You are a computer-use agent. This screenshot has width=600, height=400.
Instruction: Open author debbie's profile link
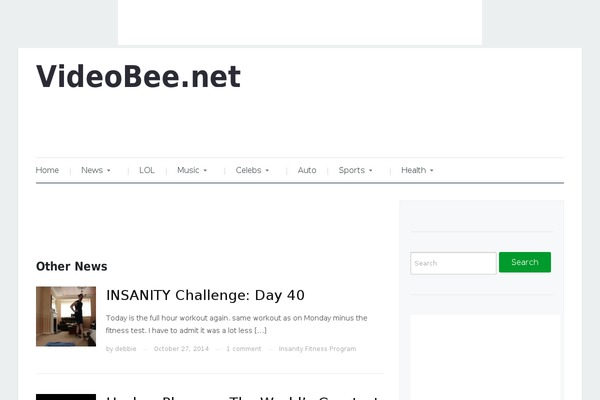pyautogui.click(x=126, y=349)
